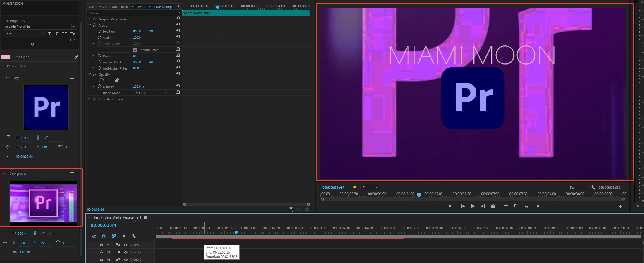The height and width of the screenshot is (263, 644).
Task: Click the Title Color swatch
Action: [x=6, y=57]
